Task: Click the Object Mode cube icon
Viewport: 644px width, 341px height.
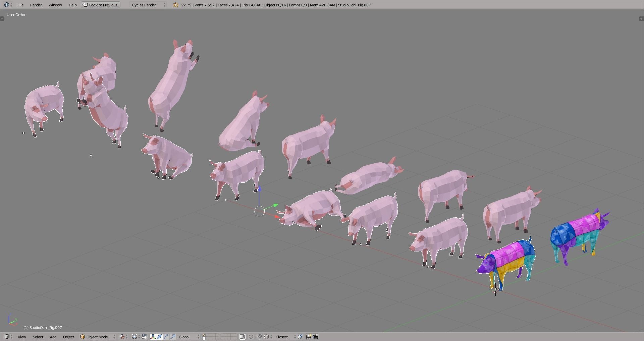Action: pyautogui.click(x=83, y=337)
